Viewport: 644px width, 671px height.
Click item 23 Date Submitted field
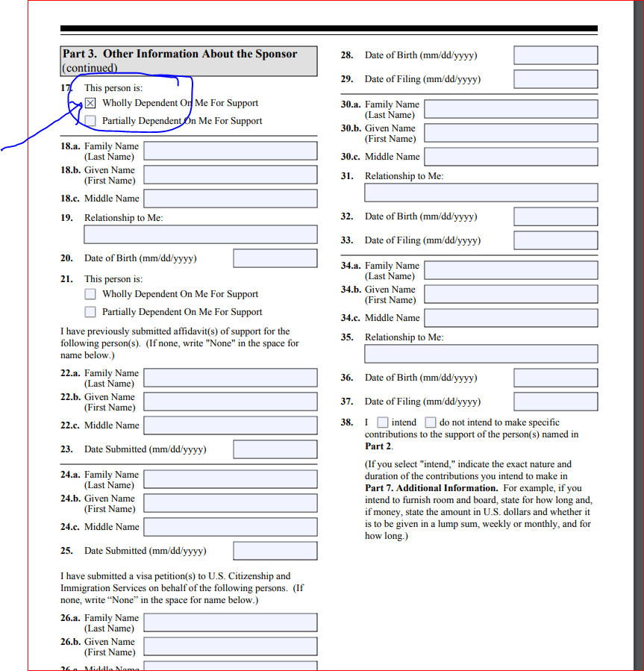coord(275,449)
